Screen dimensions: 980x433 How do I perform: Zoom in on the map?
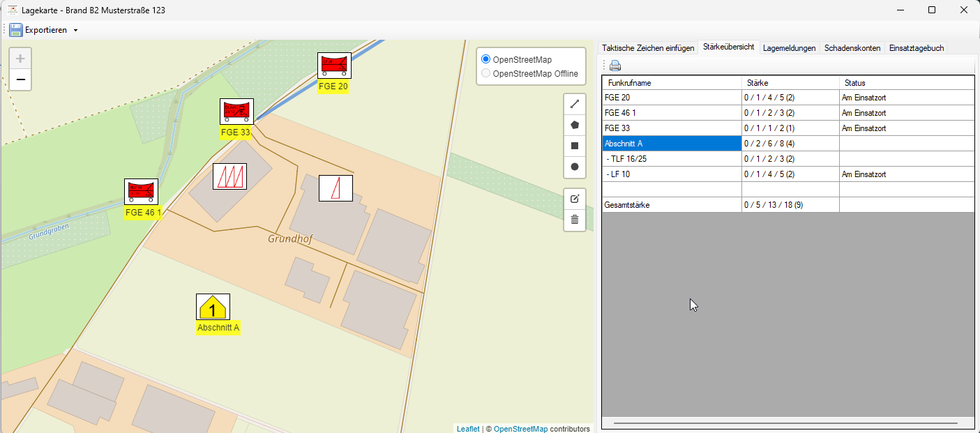[20, 59]
